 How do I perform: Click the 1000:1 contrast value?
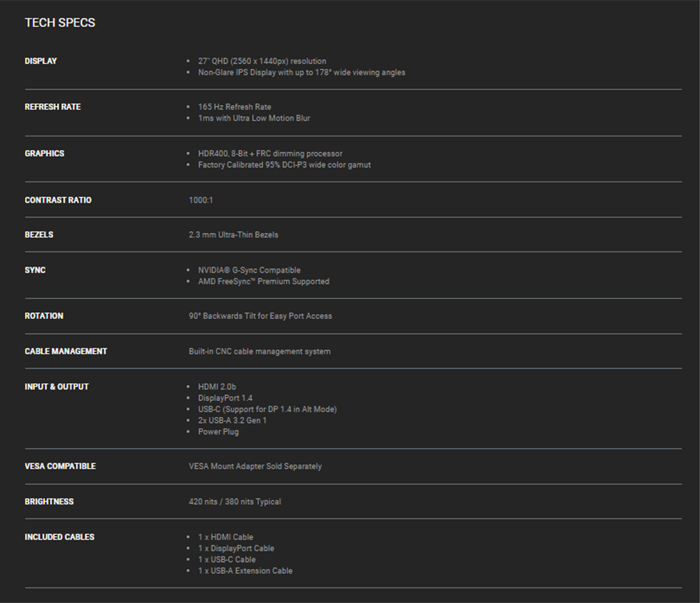pos(201,200)
